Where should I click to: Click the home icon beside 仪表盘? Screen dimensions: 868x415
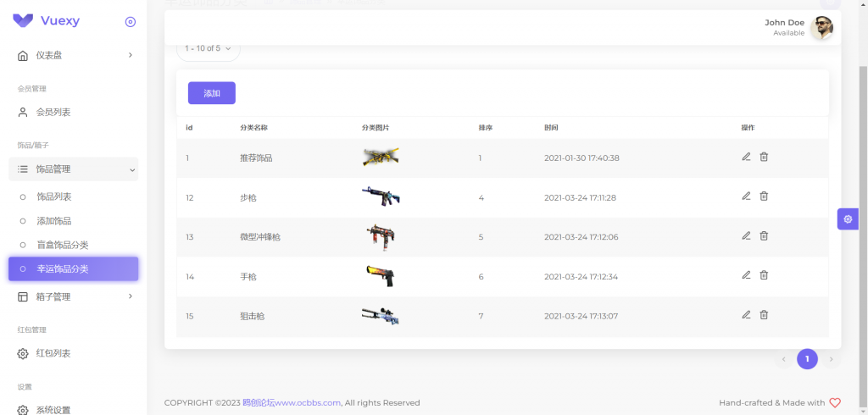tap(23, 55)
